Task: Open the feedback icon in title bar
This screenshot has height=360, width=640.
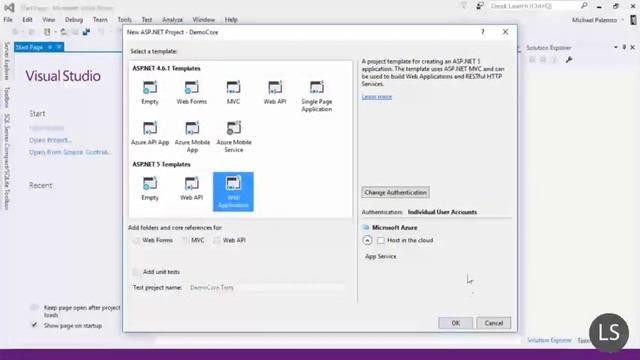Action: coord(480,6)
